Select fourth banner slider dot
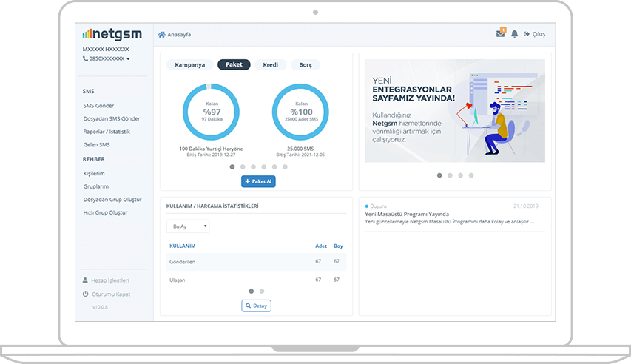This screenshot has height=364, width=631. coord(471,175)
